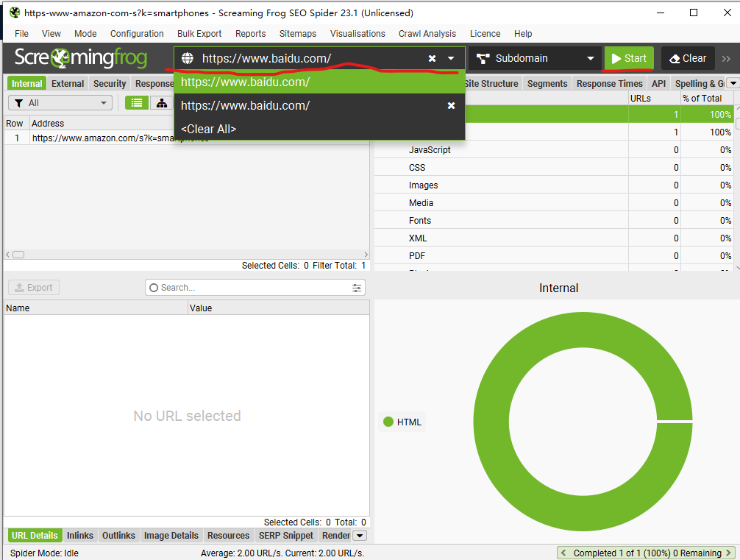
Task: Click the horizontal scrollbar thumb under address table
Action: 18,255
